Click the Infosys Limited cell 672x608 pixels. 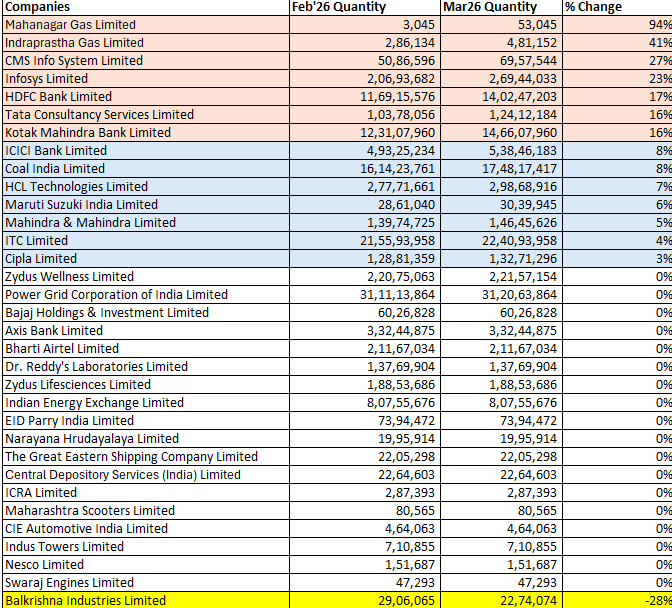146,79
